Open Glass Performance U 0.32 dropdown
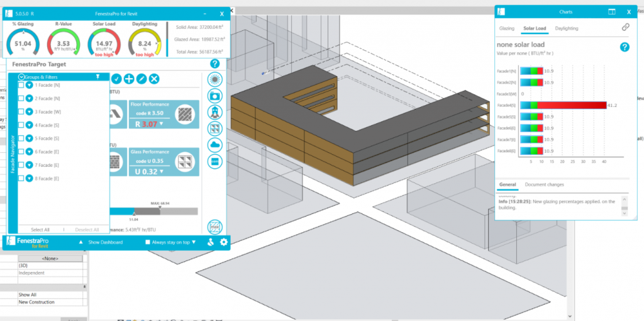 (161, 171)
